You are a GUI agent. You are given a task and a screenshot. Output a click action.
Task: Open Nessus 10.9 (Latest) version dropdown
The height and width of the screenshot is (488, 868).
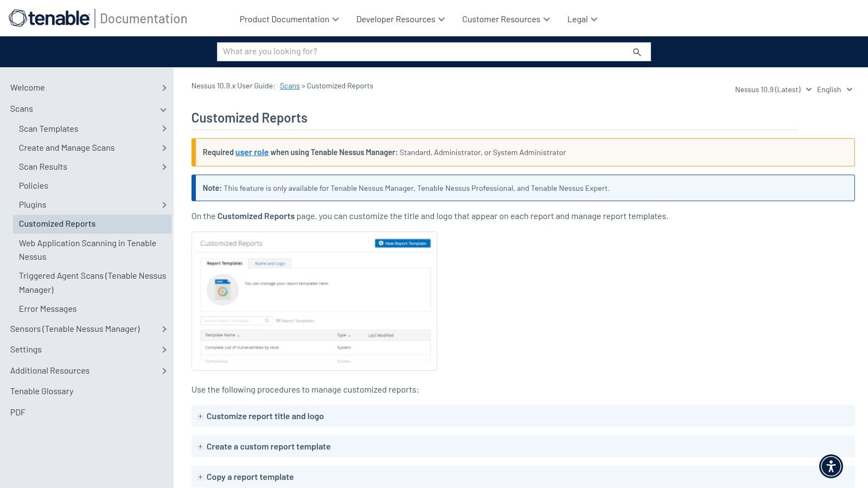pyautogui.click(x=773, y=89)
